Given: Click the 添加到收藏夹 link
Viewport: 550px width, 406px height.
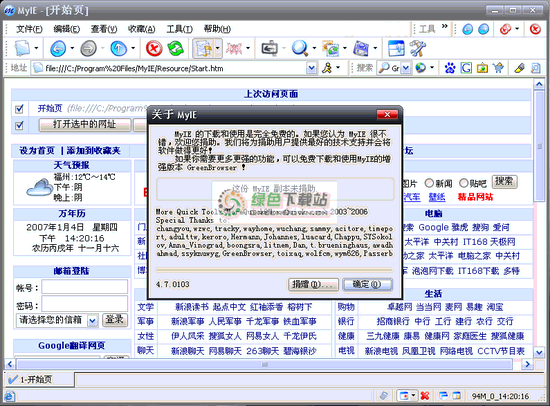Looking at the screenshot, I should (94, 151).
